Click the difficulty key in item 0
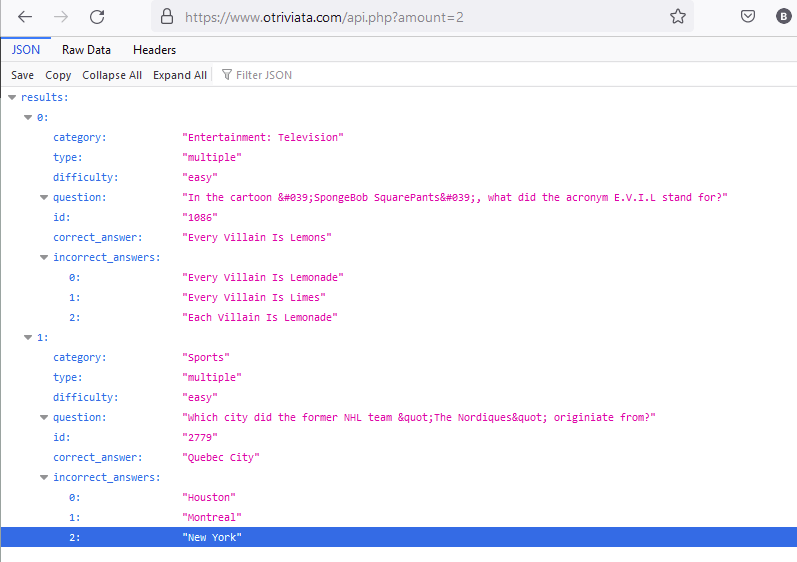The image size is (797, 562). pyautogui.click(x=85, y=177)
